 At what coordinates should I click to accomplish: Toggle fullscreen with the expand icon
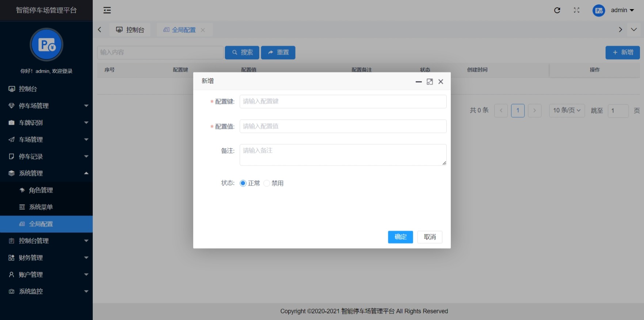576,10
